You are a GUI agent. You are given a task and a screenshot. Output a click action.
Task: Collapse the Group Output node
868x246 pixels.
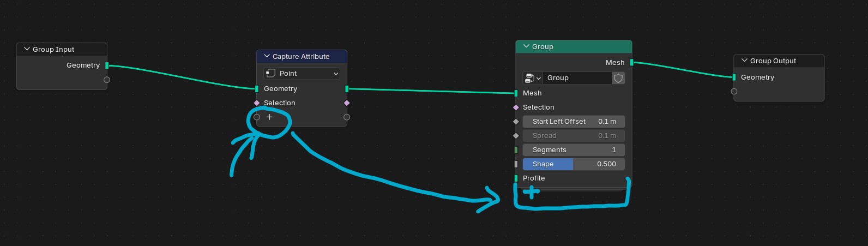pyautogui.click(x=744, y=61)
